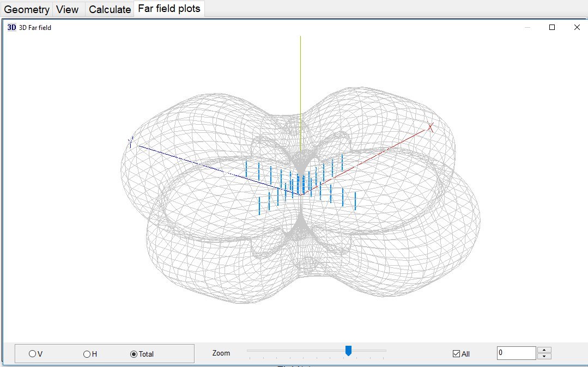Click the blue Y axis label
The height and width of the screenshot is (367, 588).
tap(130, 142)
